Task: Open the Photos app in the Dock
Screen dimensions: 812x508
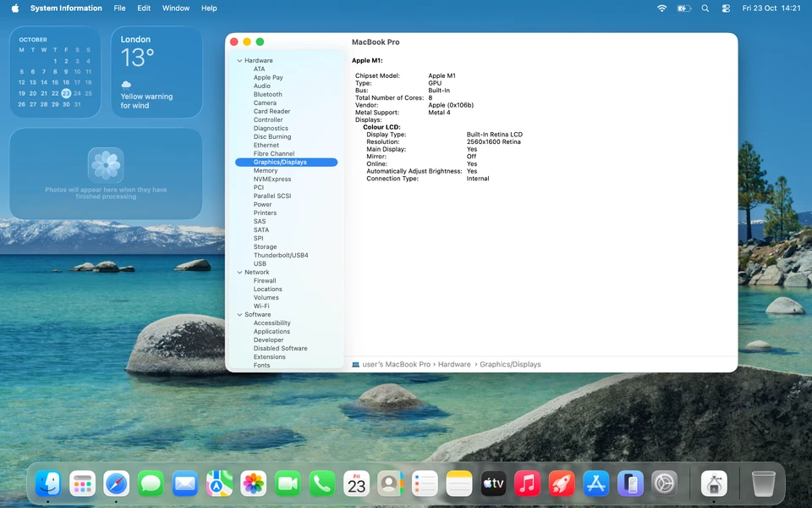Action: point(253,483)
